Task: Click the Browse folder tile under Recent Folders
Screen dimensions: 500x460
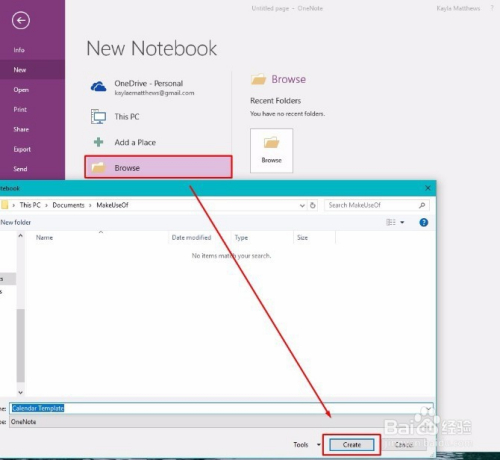Action: tap(271, 150)
